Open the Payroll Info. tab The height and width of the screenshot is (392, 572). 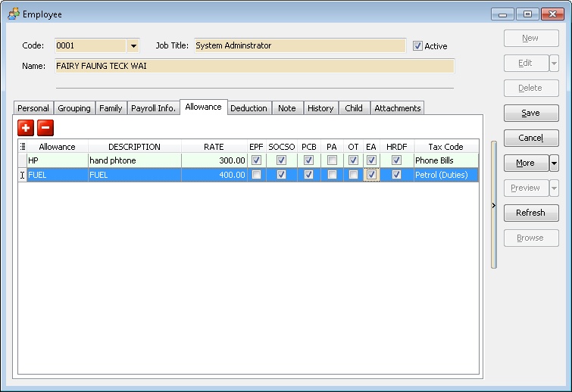153,108
